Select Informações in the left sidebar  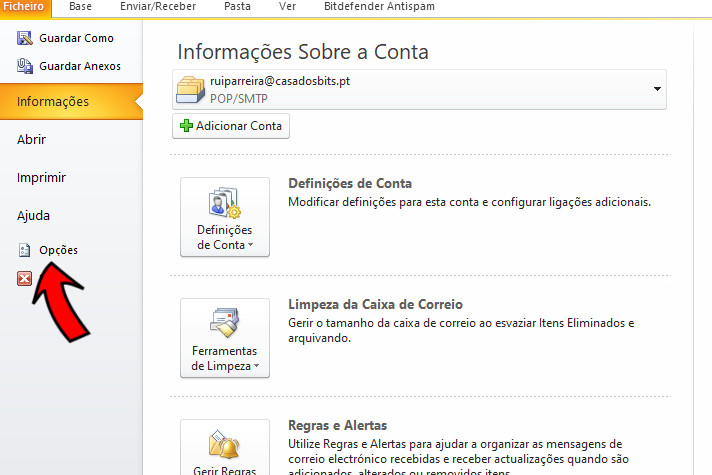[x=53, y=101]
